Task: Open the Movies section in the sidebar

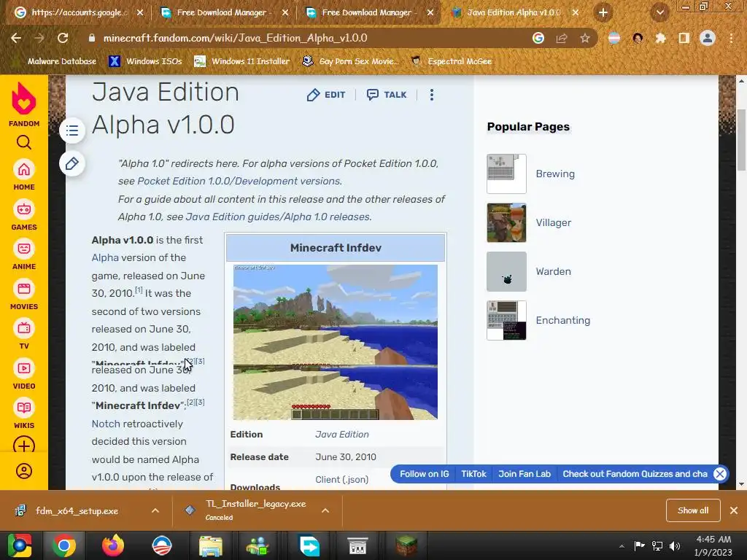Action: pyautogui.click(x=24, y=295)
